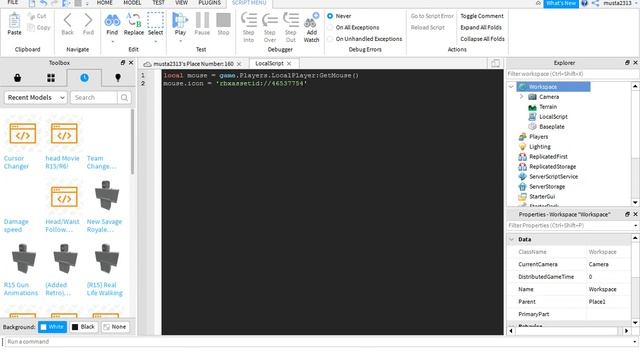Expand the Camera tree node
640x360 pixels.
521,97
